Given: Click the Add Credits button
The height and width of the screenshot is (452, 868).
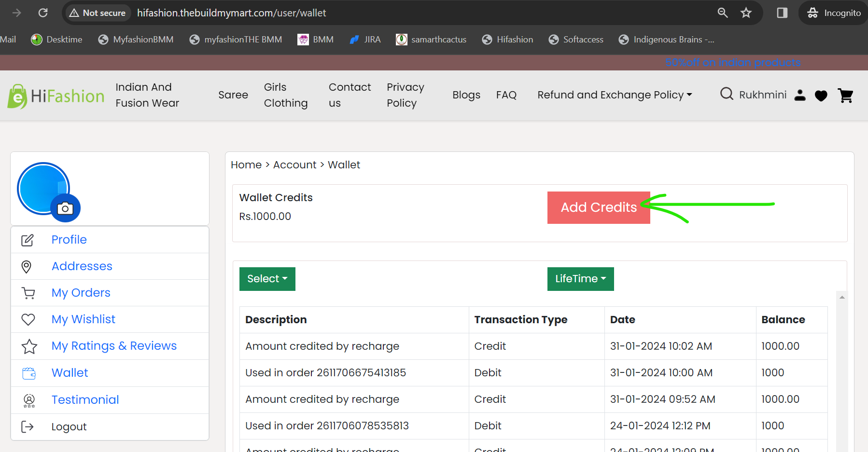Looking at the screenshot, I should tap(599, 207).
